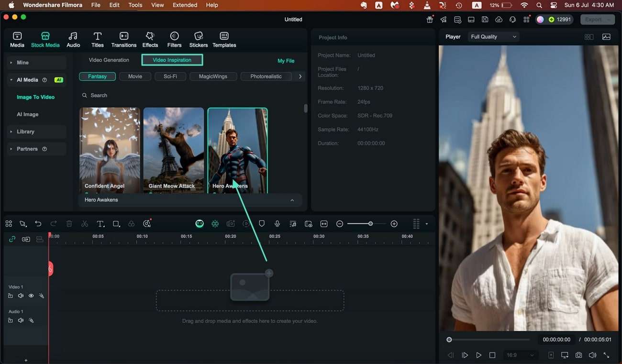Open the My File link
Image resolution: width=622 pixels, height=364 pixels.
[286, 61]
